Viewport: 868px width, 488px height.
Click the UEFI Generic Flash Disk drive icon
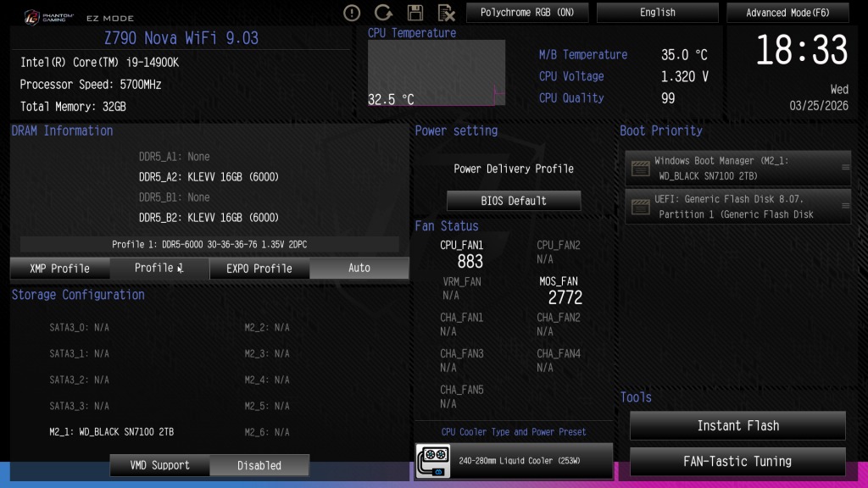[x=641, y=207]
